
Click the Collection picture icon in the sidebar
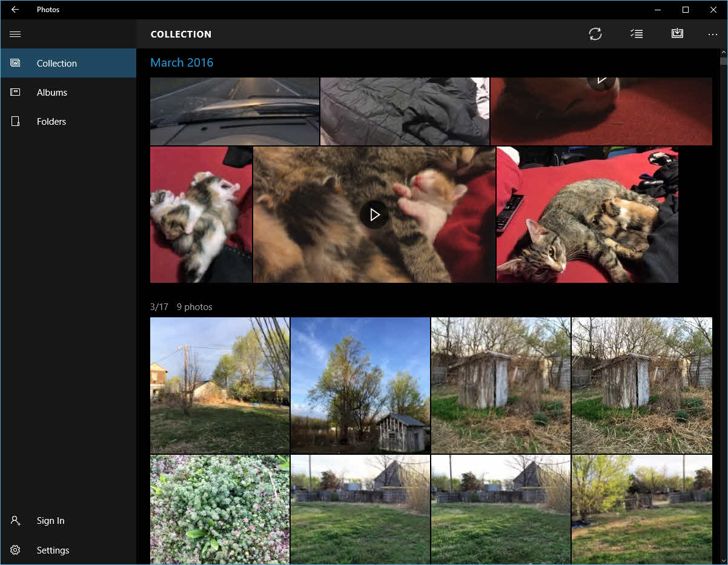click(x=15, y=63)
